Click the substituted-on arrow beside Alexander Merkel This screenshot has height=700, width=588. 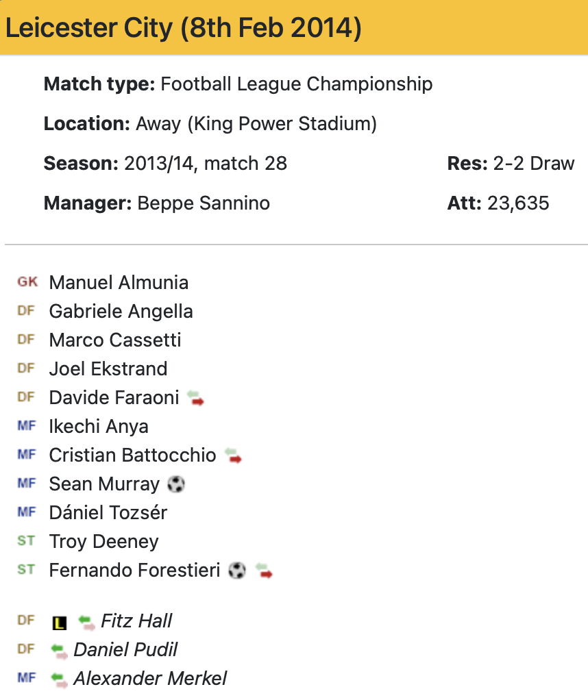[x=59, y=679]
